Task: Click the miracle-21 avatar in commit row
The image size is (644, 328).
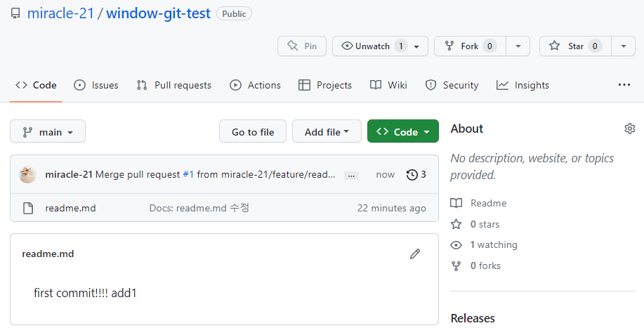Action: (27, 174)
